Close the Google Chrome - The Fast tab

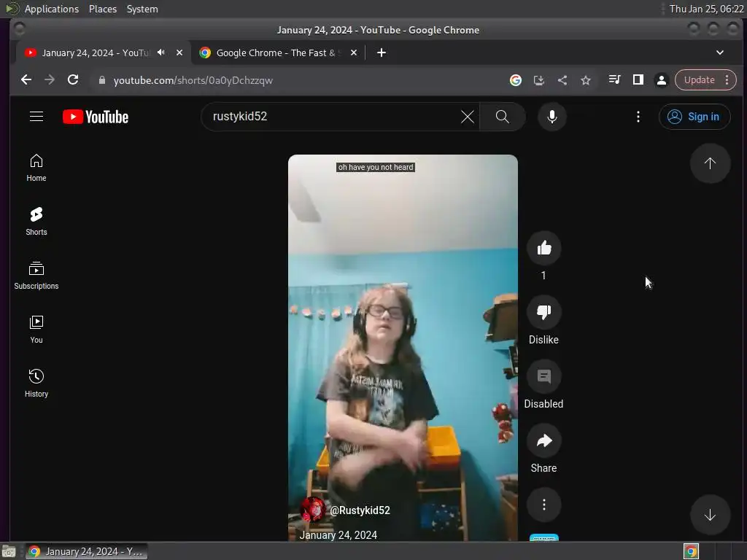(354, 52)
